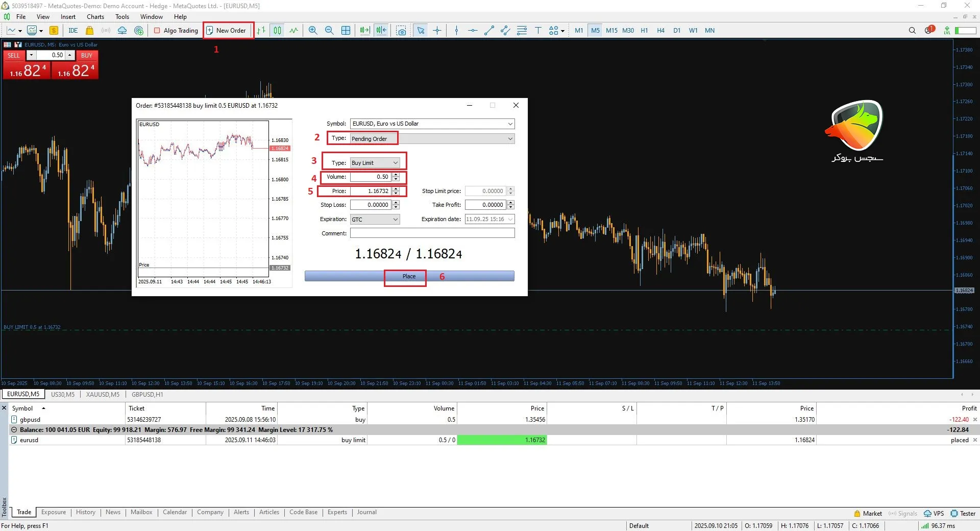Screen dimensions: 980x531
Task: Toggle Algo Trading on
Action: click(x=176, y=31)
